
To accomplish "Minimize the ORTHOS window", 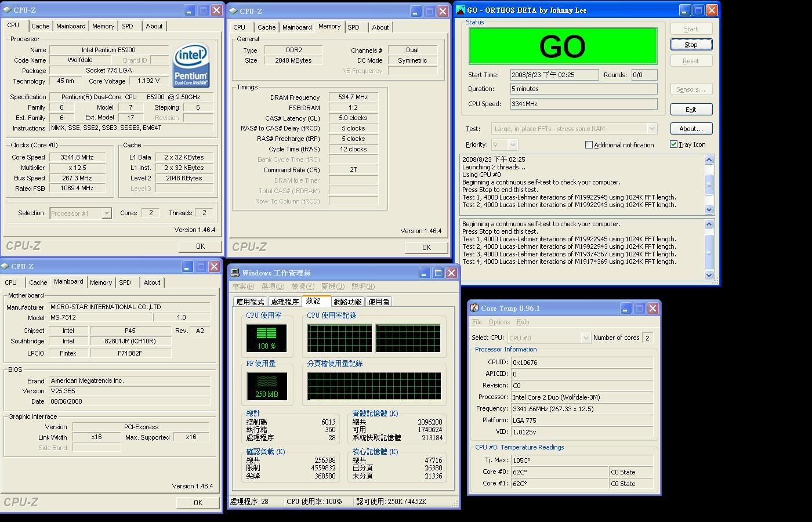I will point(685,10).
